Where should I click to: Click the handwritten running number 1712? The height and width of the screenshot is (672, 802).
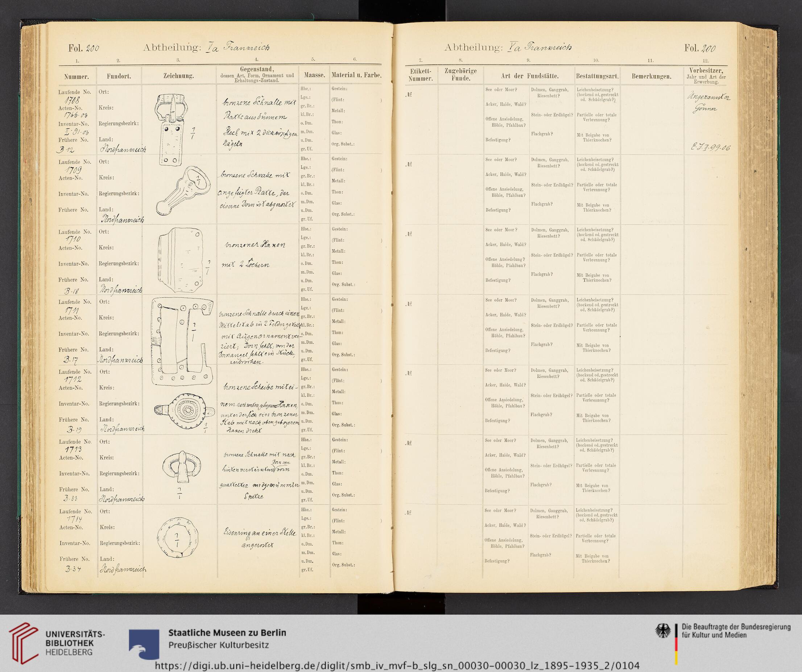coord(73,380)
